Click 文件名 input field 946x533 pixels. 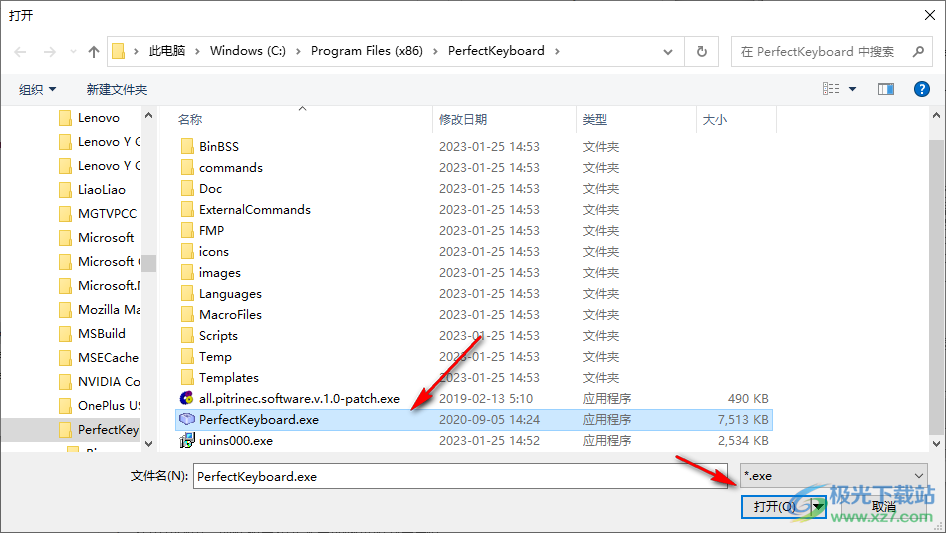coord(460,476)
